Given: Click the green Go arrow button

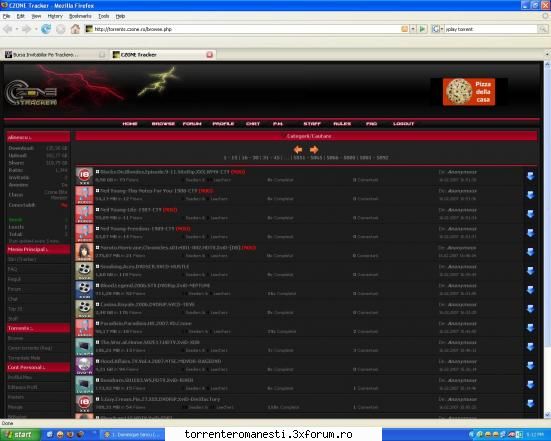Looking at the screenshot, I should (x=423, y=29).
